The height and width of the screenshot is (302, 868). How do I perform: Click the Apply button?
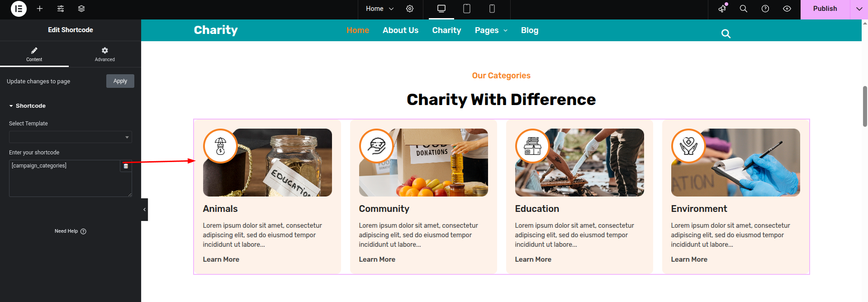point(120,81)
